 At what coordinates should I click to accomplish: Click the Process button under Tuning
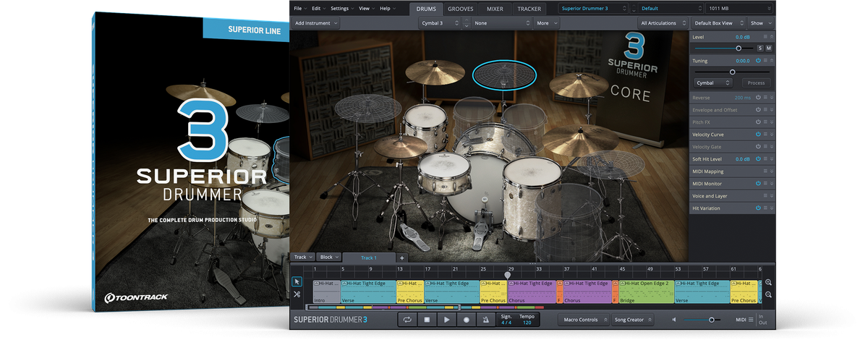click(756, 83)
